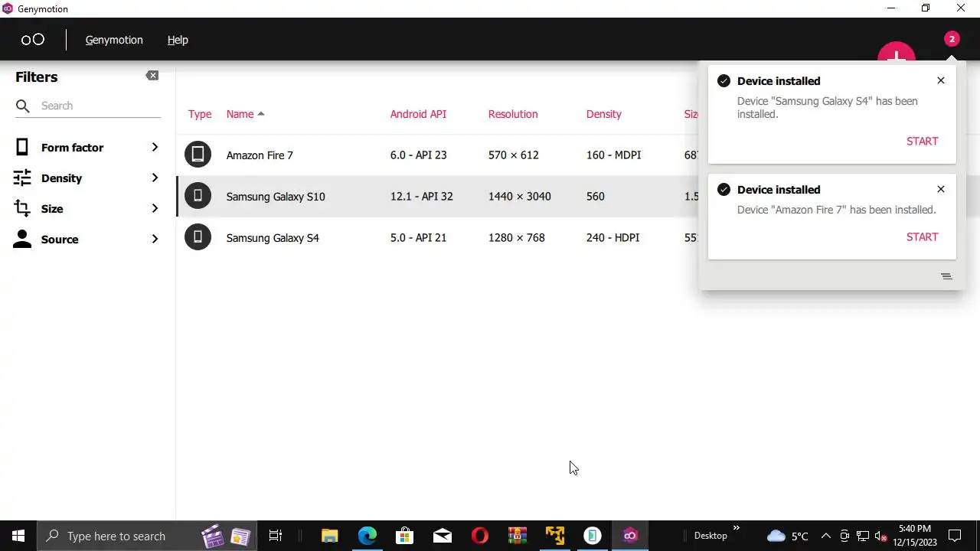Sort devices by Type column
Image resolution: width=980 pixels, height=551 pixels.
click(200, 114)
